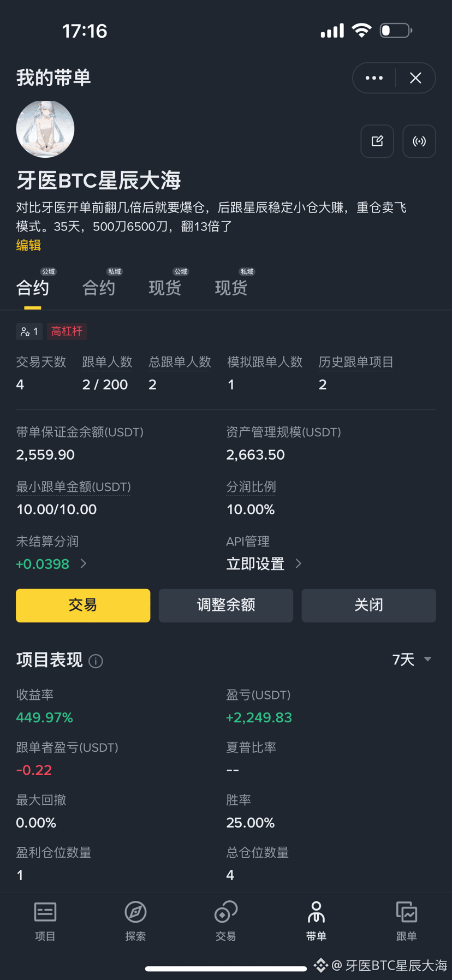452x980 pixels.
Task: Tap the profile avatar picture
Action: [x=45, y=129]
